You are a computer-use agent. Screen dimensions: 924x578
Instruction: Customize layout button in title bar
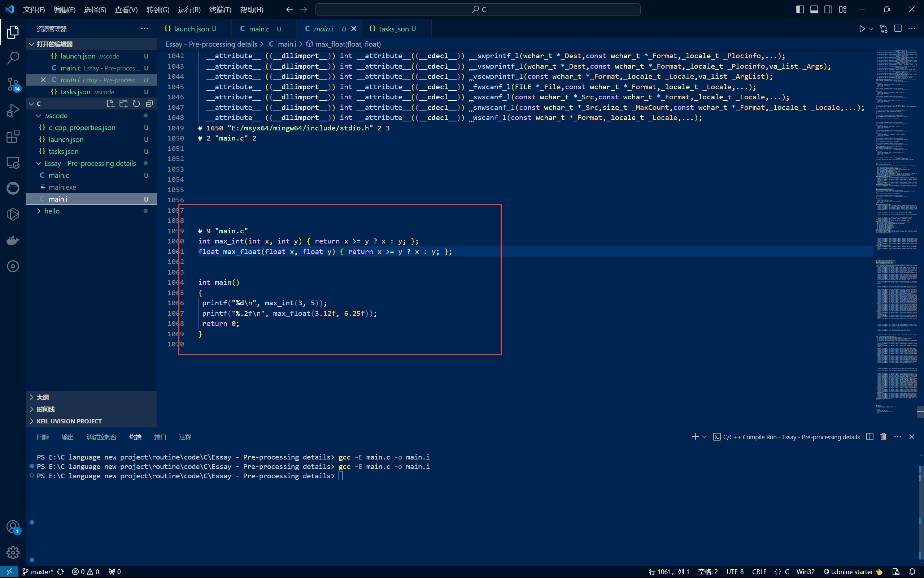pyautogui.click(x=843, y=9)
